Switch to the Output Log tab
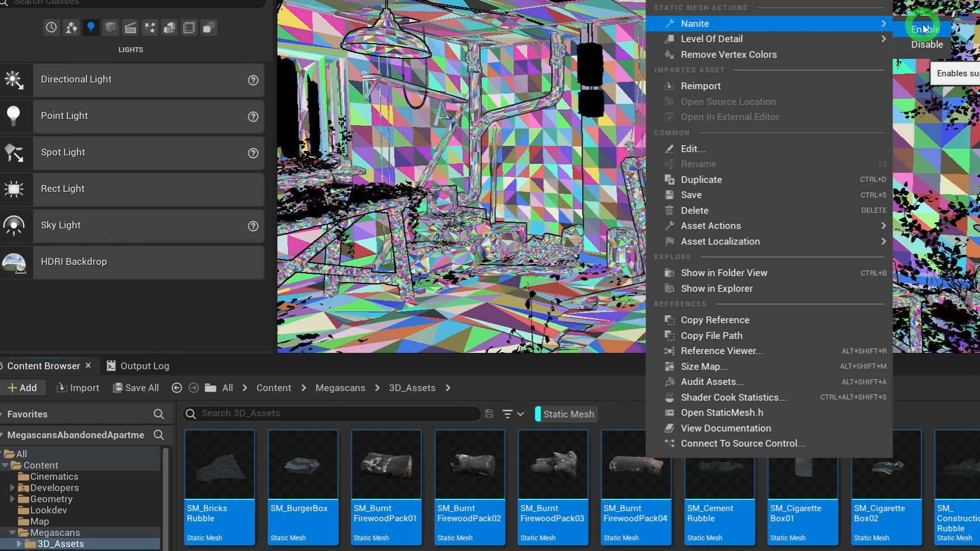Screen dimensions: 980x551 point(138,366)
